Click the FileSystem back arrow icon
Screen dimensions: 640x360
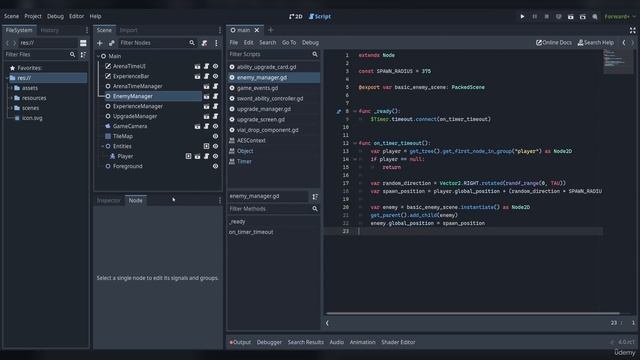(7, 43)
